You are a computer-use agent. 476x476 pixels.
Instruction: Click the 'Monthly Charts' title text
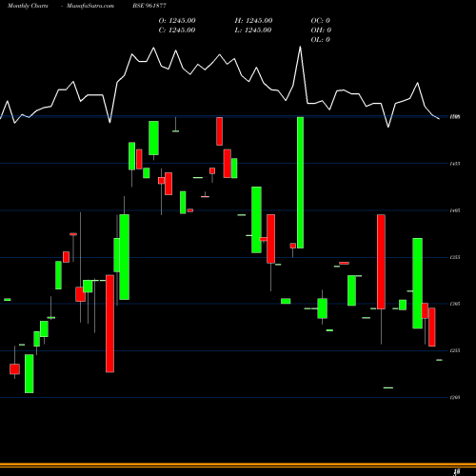pyautogui.click(x=28, y=6)
